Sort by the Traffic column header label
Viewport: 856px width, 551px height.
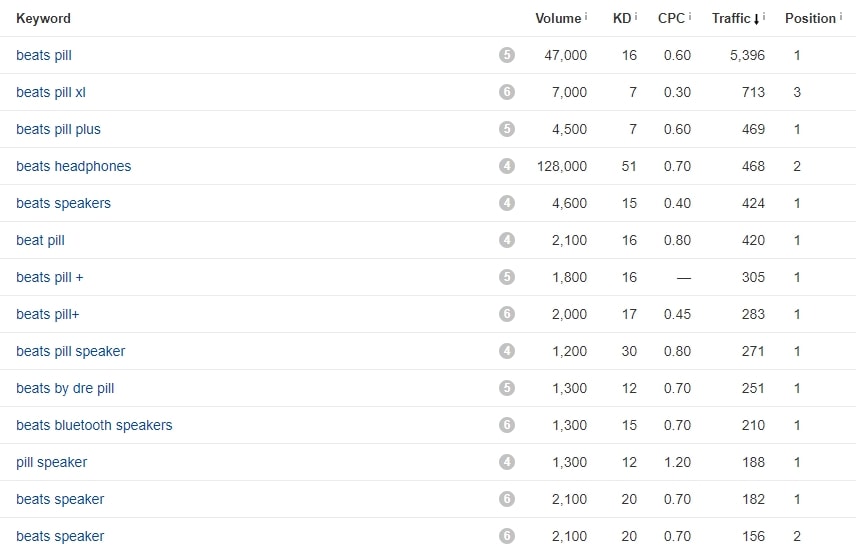(x=731, y=19)
